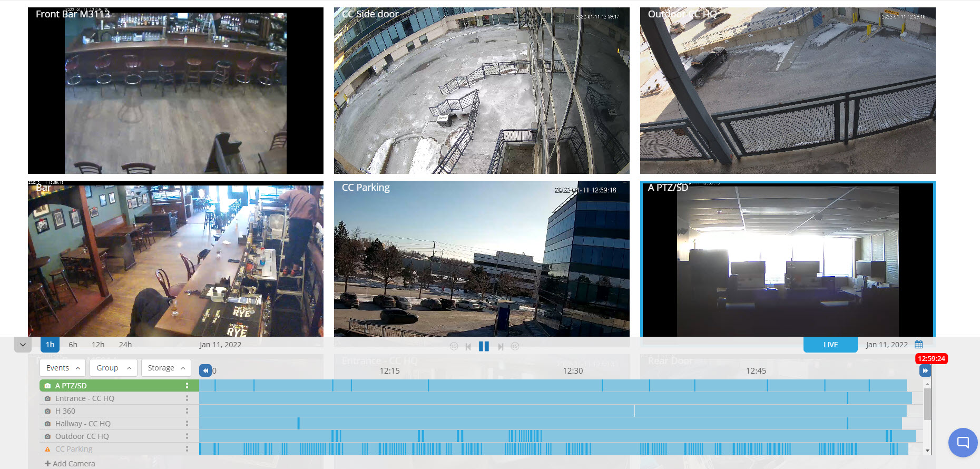Click the warning icon beside CC Parking
This screenshot has width=980, height=469.
[47, 449]
